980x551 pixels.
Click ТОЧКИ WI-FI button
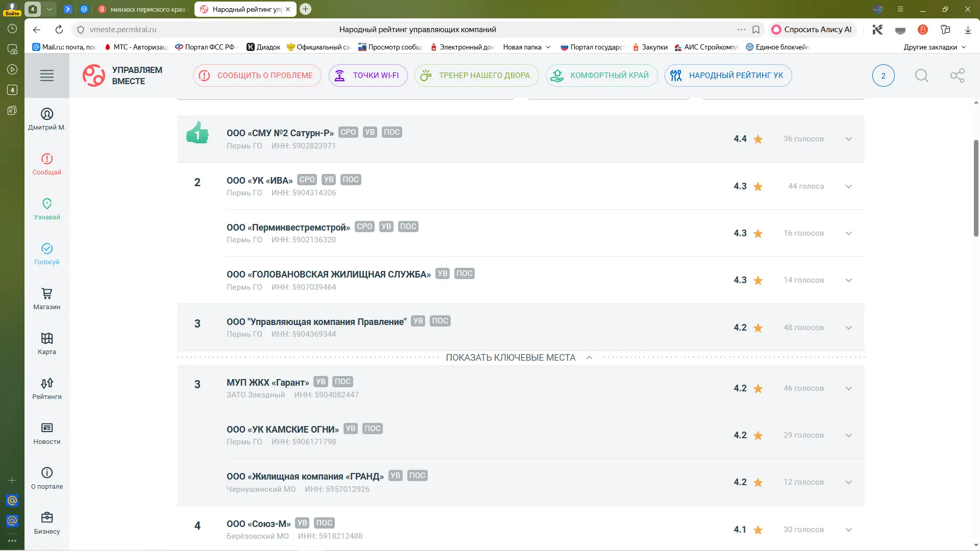point(368,76)
